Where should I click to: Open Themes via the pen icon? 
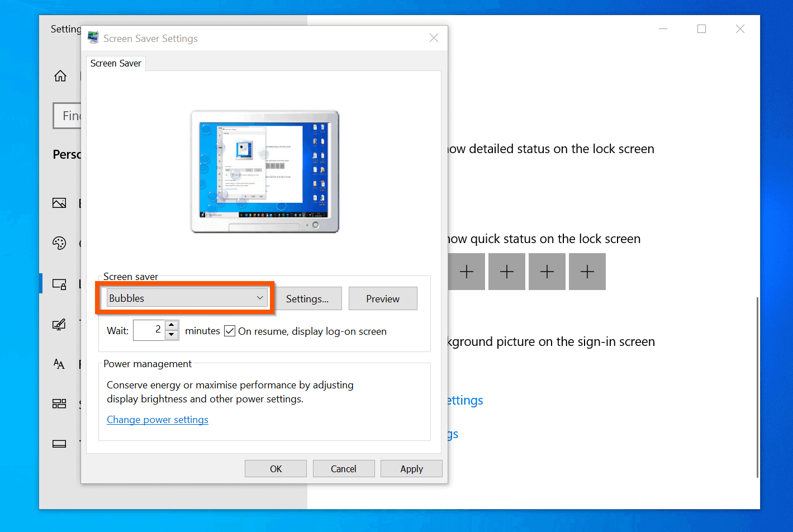coord(60,324)
